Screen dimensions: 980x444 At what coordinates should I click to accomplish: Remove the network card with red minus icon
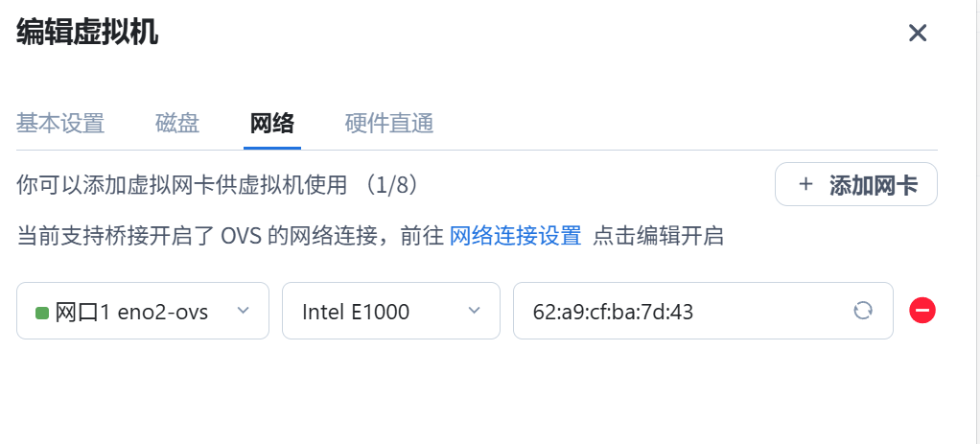(922, 310)
